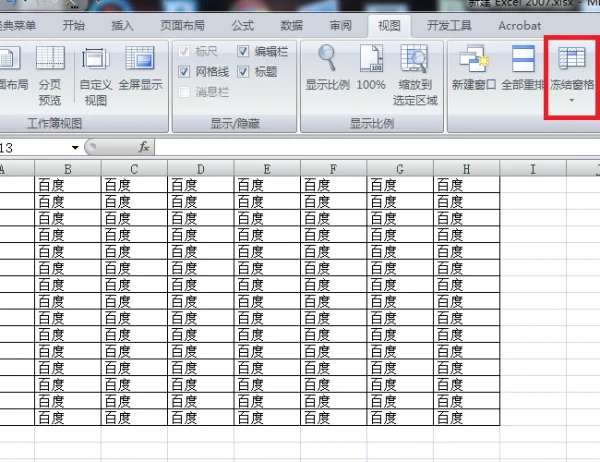Select column F header
600x462 pixels.
pyautogui.click(x=334, y=169)
